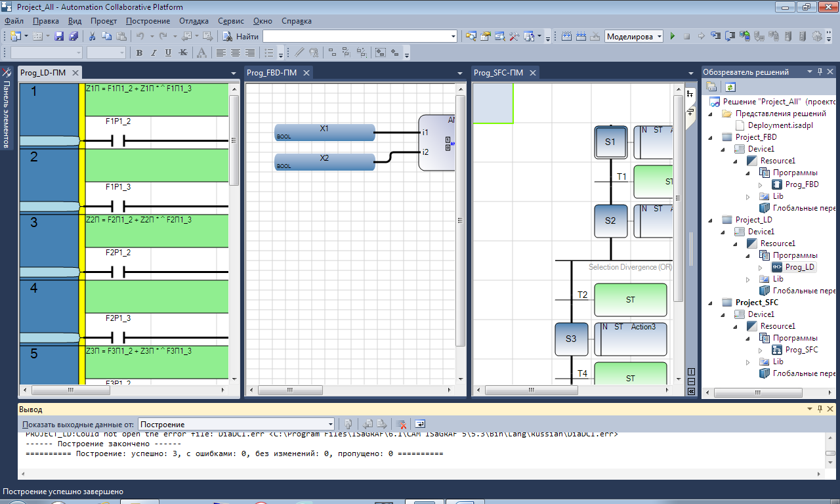Toggle auto-hide pin on Solution Explorer
The image size is (840, 504).
[x=820, y=72]
